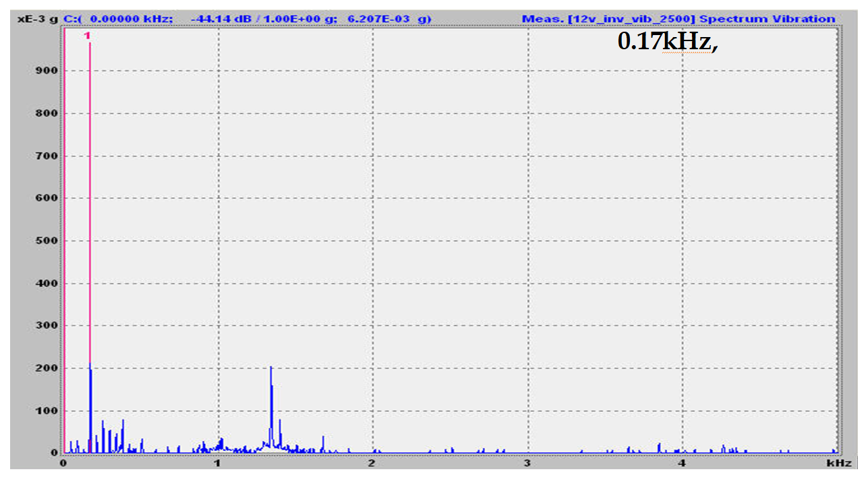Click the 0.17kHz annotation text
Screen dimensions: 868x478
(668, 42)
